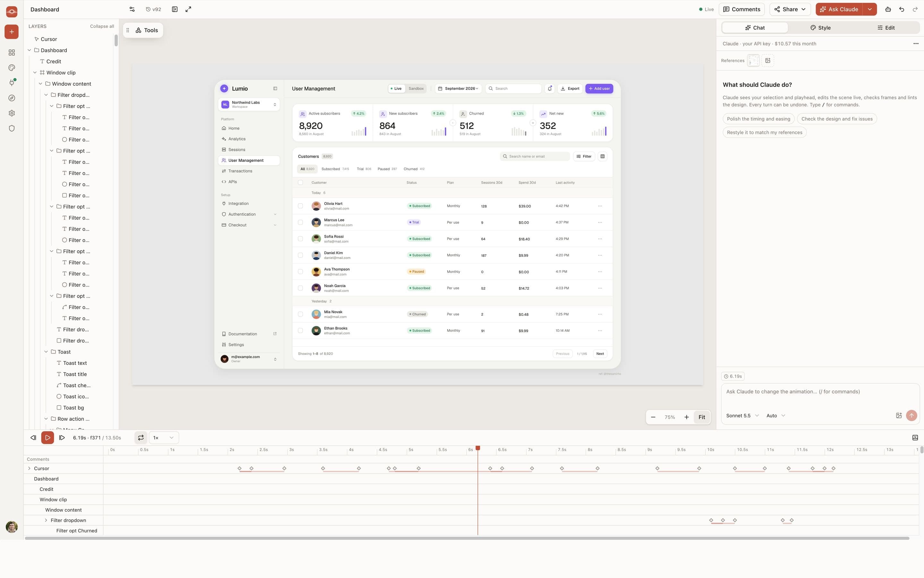This screenshot has height=578, width=924.
Task: Click Polish the timing and easing suggestion
Action: coord(758,119)
